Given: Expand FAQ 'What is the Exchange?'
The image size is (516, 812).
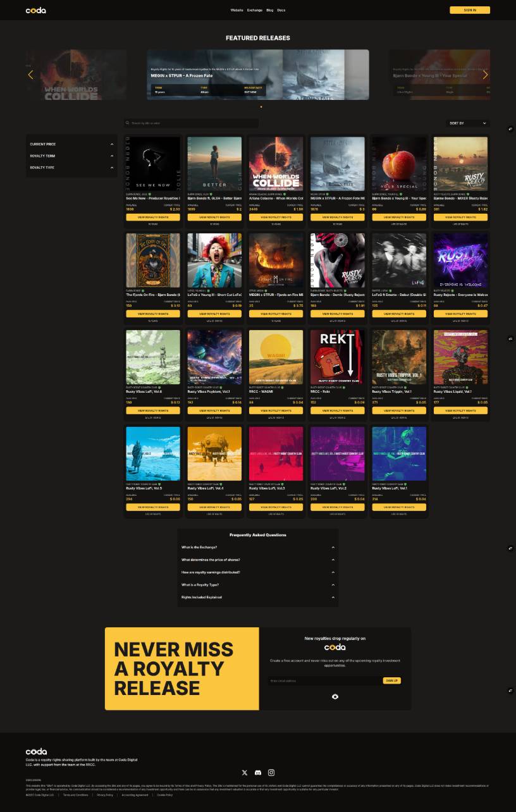Looking at the screenshot, I should coord(258,547).
